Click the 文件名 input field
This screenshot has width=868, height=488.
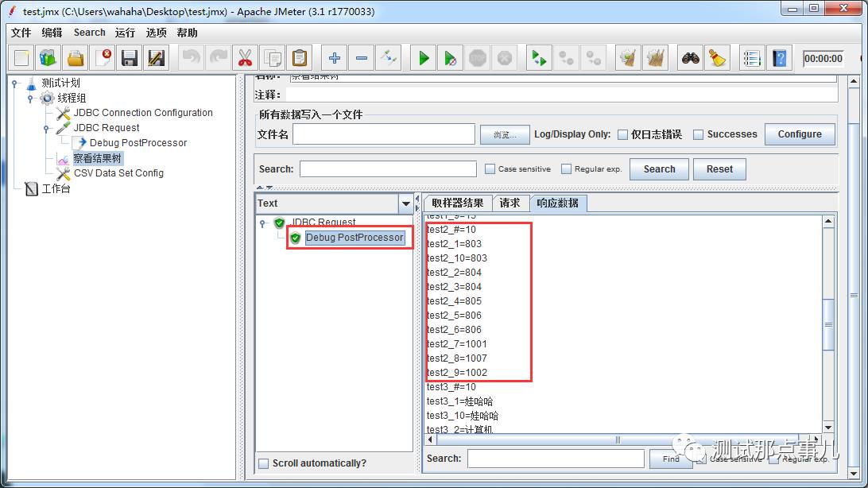pyautogui.click(x=384, y=134)
